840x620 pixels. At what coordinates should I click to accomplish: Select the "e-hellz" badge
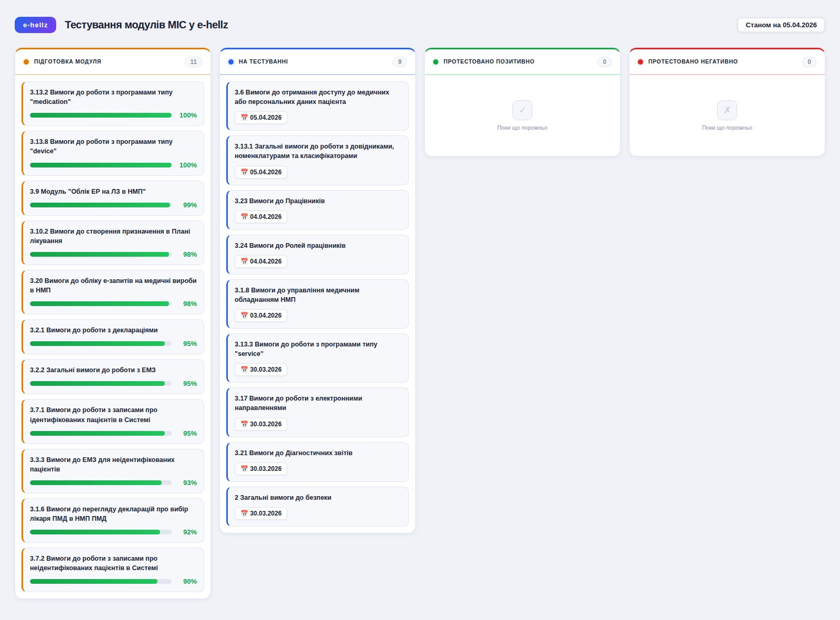(35, 24)
